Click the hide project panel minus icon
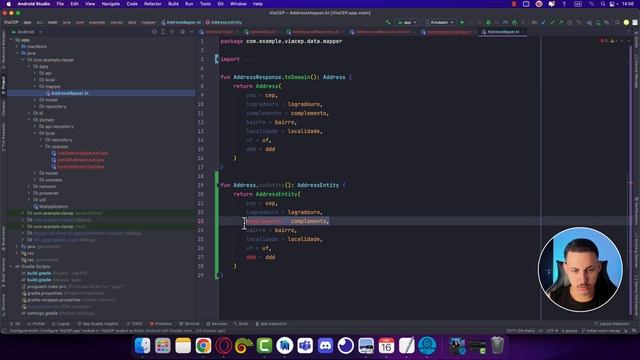Screen dimensions: 640x360 [191, 32]
